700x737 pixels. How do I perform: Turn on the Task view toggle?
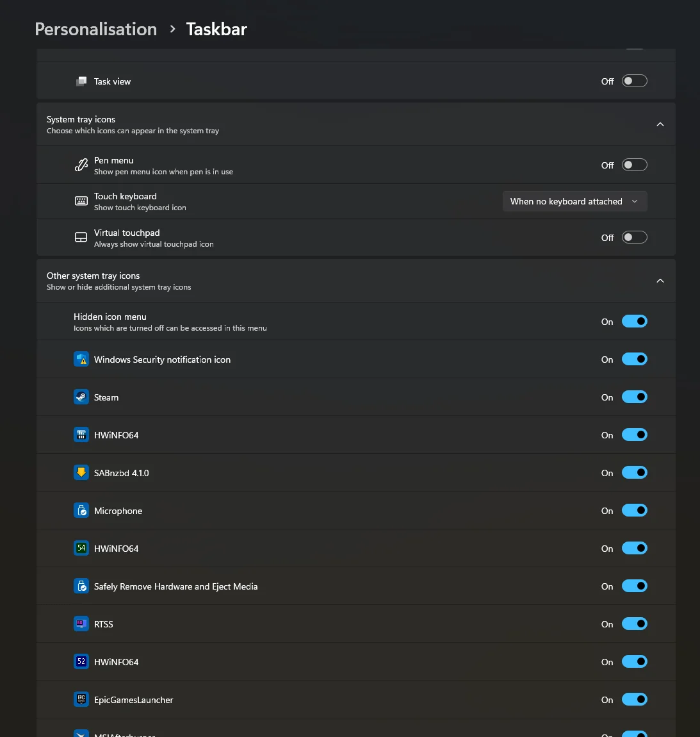coord(634,81)
